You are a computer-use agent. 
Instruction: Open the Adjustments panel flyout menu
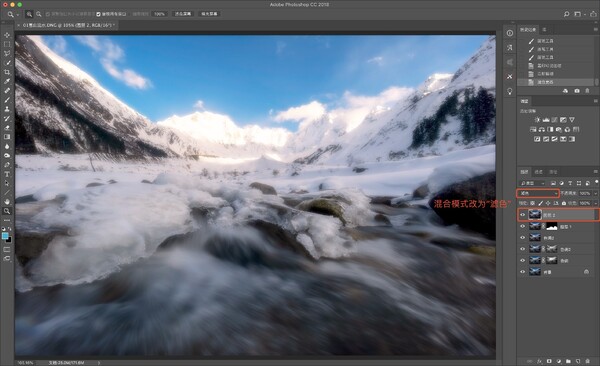pos(595,101)
